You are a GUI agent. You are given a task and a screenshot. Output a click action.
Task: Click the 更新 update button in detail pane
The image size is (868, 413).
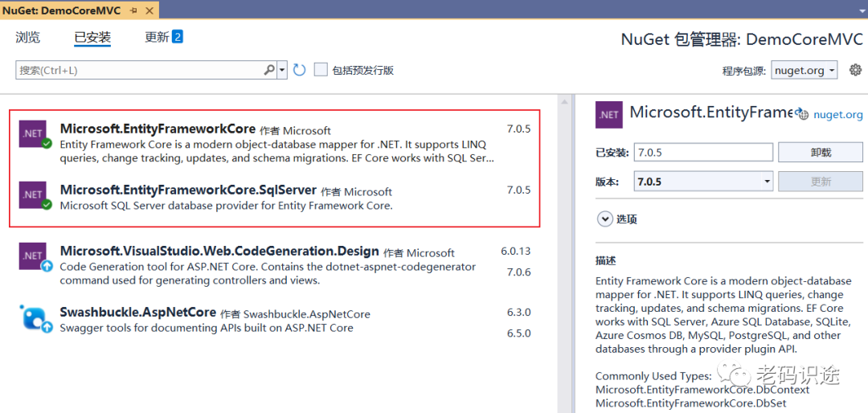[821, 181]
